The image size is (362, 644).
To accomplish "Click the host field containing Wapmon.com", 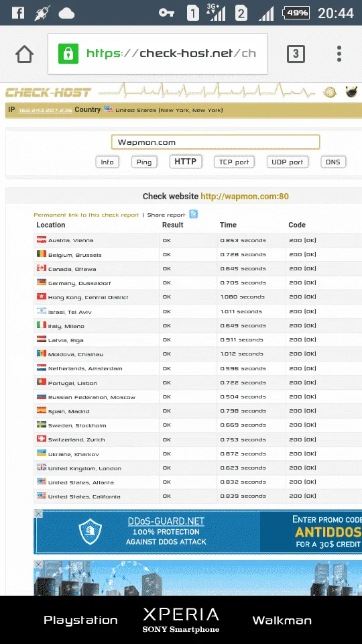I will pyautogui.click(x=215, y=142).
